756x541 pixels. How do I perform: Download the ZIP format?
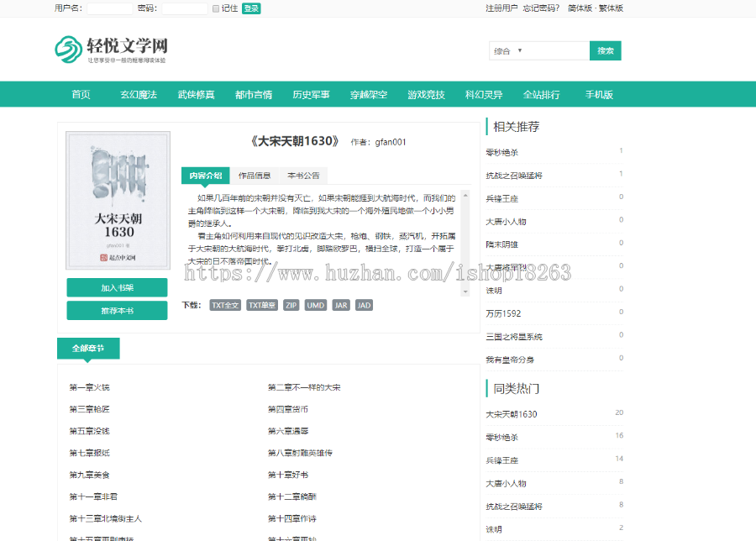point(291,305)
